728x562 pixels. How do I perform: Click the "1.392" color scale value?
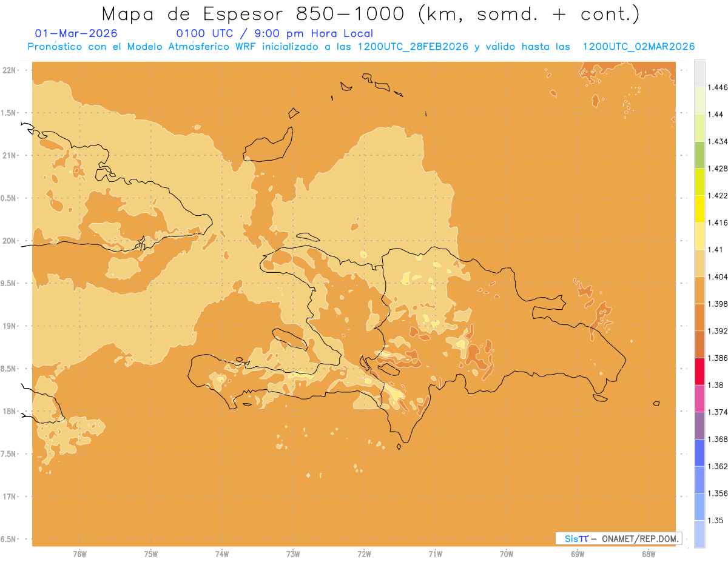[717, 331]
